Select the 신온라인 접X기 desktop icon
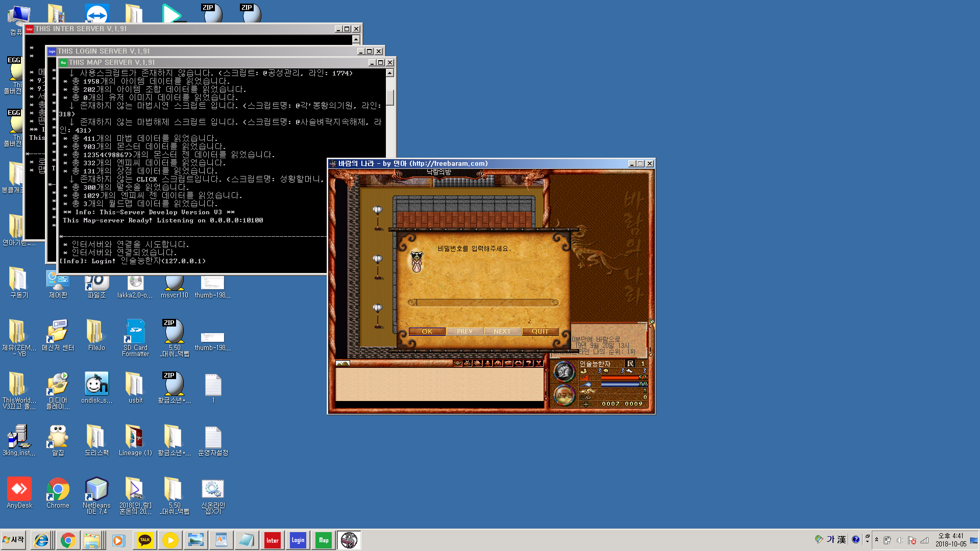The width and height of the screenshot is (980, 551). pos(213,495)
